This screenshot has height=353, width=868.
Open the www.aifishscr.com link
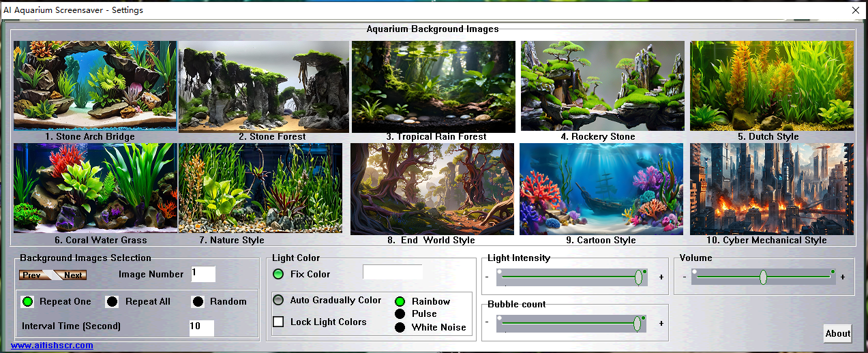pos(52,346)
